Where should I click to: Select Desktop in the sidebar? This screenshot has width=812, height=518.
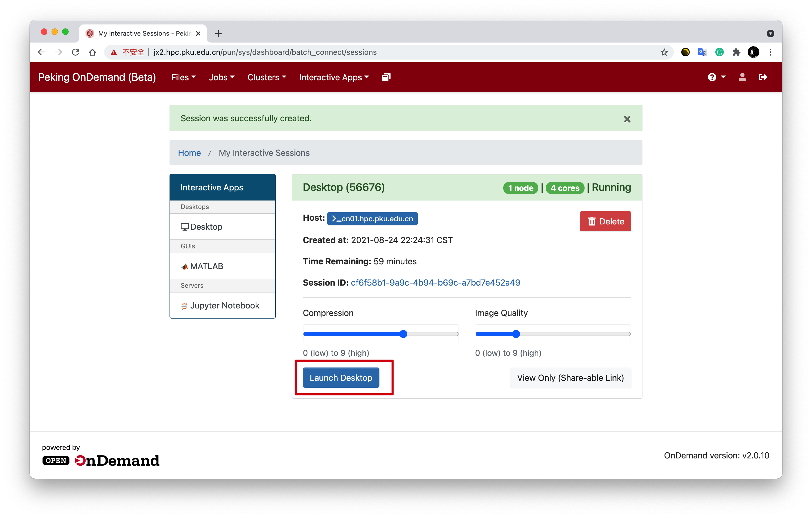(223, 227)
